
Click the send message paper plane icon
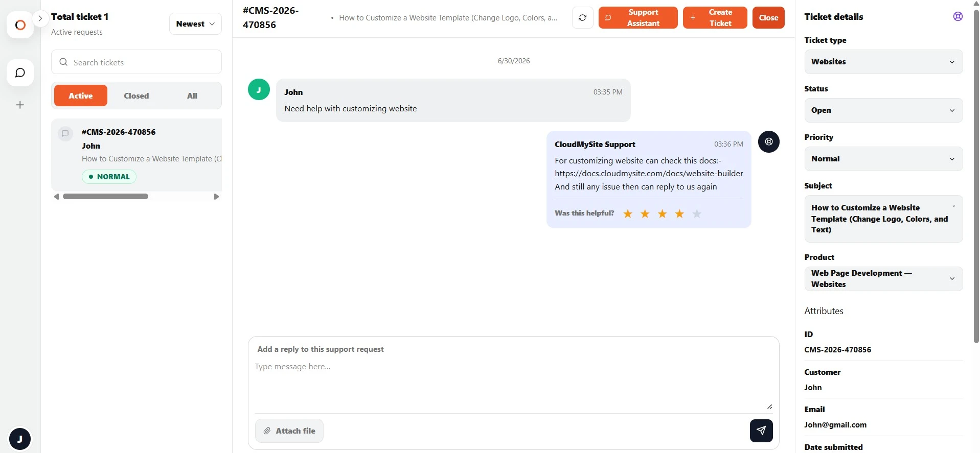click(x=761, y=431)
